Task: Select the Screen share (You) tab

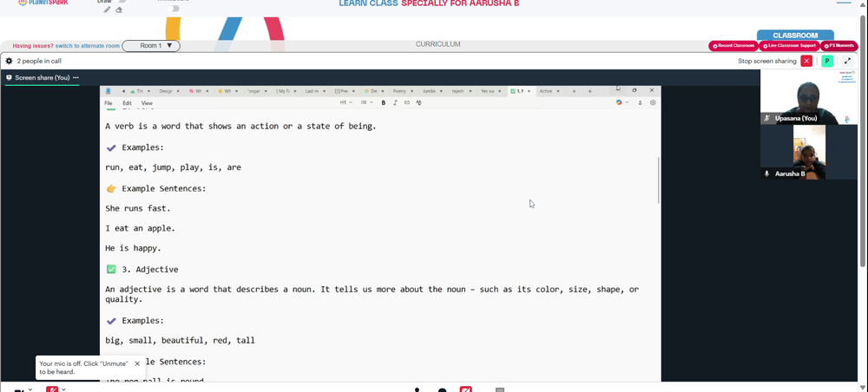Action: (42, 78)
